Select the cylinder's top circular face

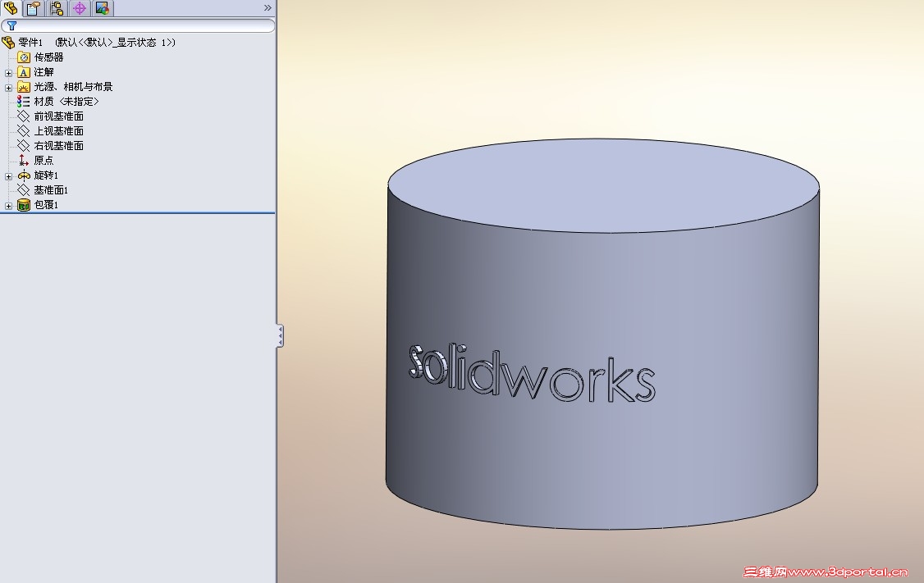(x=603, y=185)
